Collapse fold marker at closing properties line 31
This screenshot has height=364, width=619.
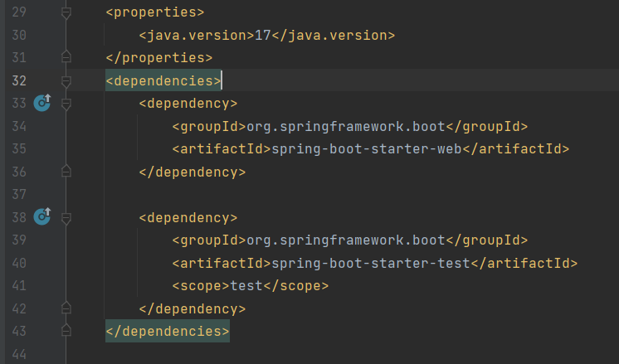(66, 57)
